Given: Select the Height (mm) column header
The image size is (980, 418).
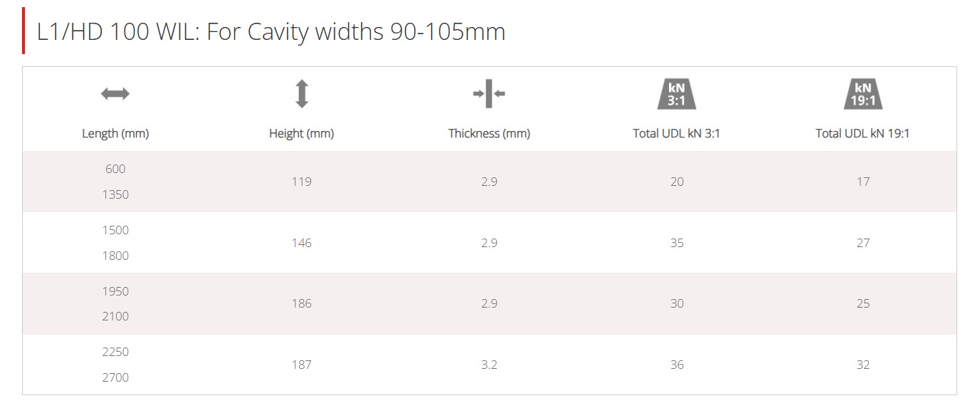Looking at the screenshot, I should (x=302, y=133).
